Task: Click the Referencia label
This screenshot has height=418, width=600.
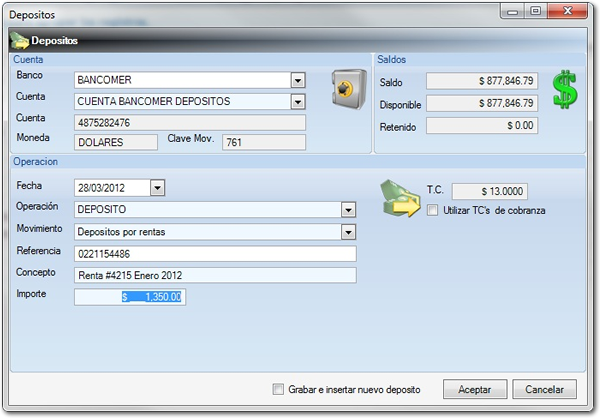Action: coord(38,251)
